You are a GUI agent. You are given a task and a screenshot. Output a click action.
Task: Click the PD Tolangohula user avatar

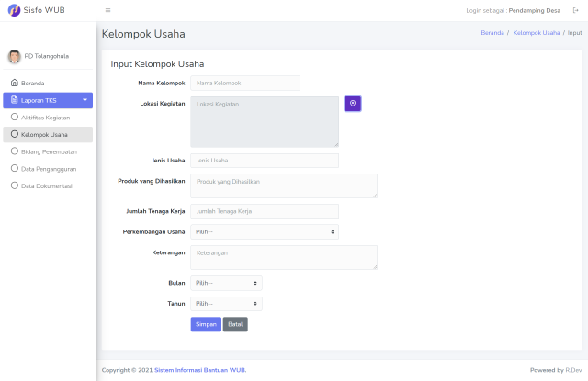point(14,56)
